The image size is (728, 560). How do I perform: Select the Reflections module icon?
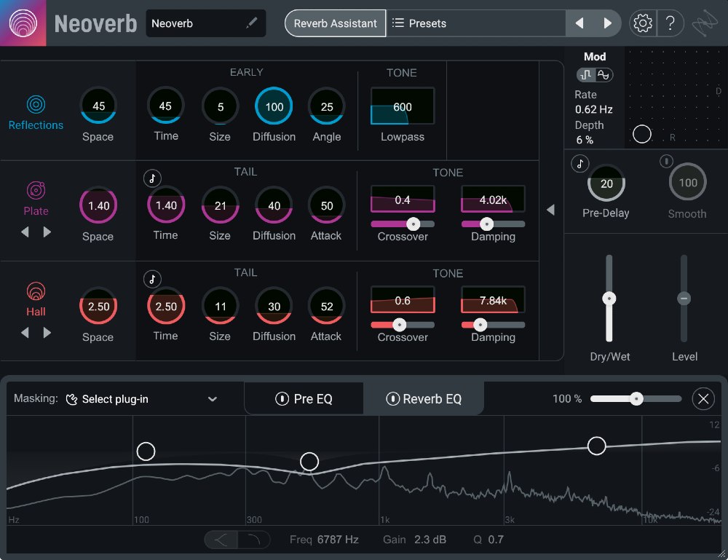coord(36,103)
